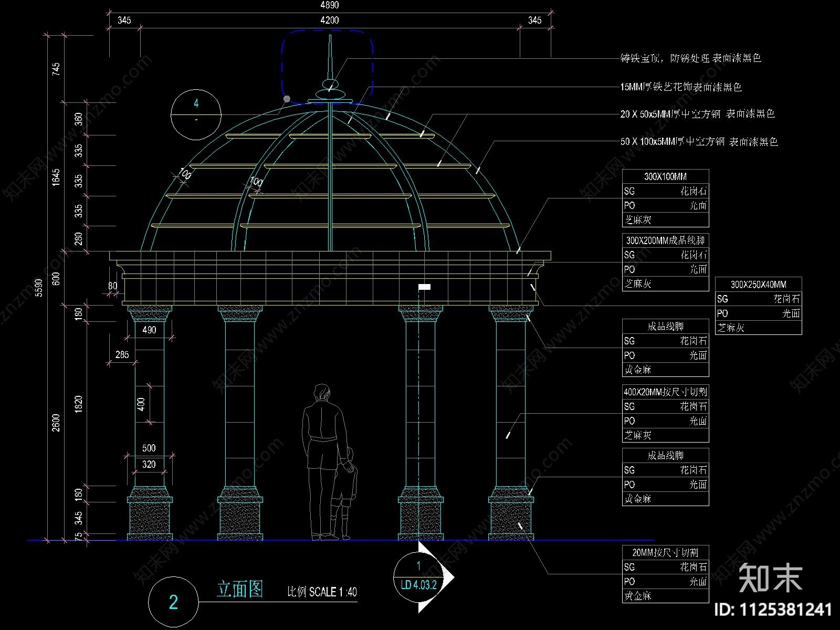Click the ID: 1125381241 label
Viewport: 840px width, 630px height.
click(x=774, y=610)
